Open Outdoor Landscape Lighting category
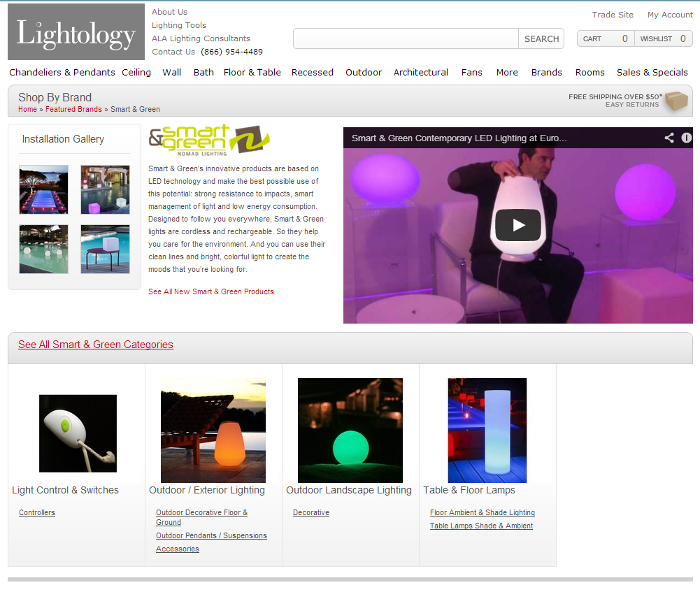 [x=349, y=490]
